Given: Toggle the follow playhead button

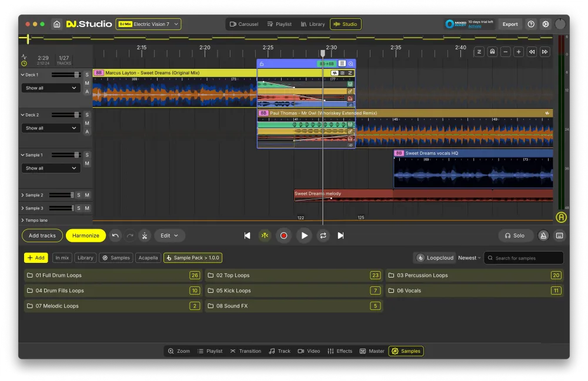Looking at the screenshot, I should pyautogui.click(x=265, y=236).
